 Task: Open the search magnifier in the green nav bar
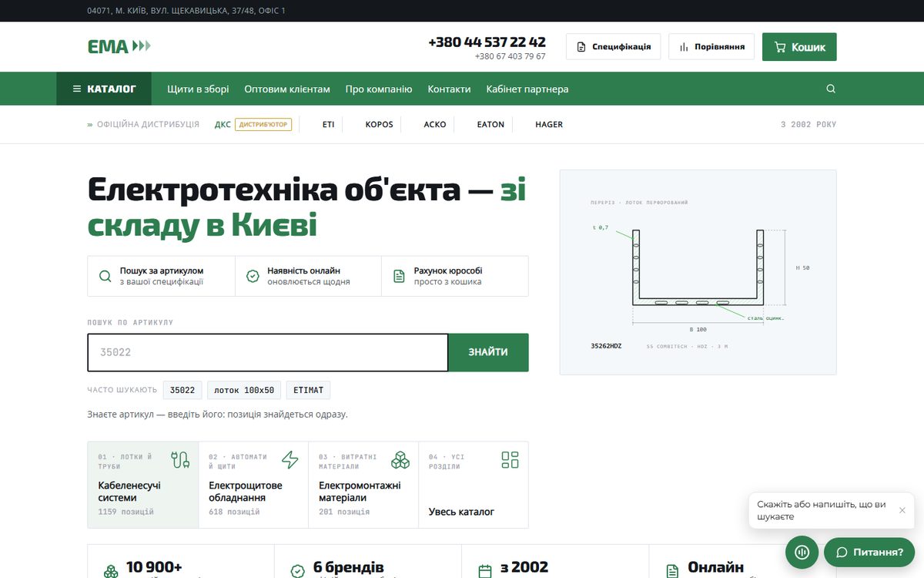(831, 89)
